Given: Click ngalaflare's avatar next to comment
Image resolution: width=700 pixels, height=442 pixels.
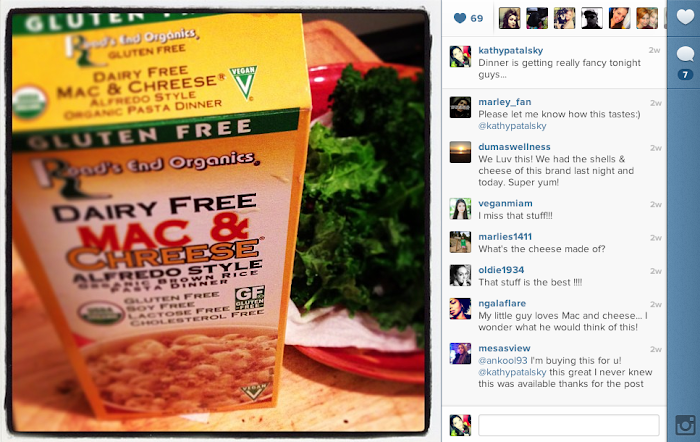Looking at the screenshot, I should coord(460,309).
